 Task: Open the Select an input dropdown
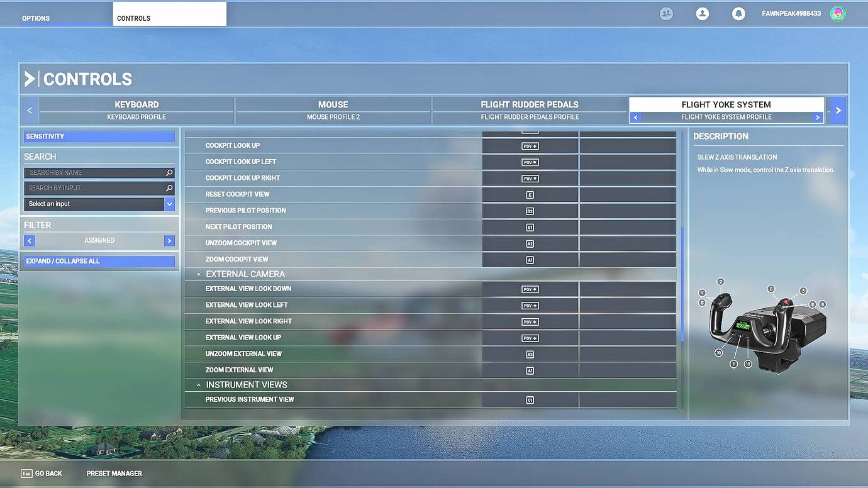click(169, 204)
